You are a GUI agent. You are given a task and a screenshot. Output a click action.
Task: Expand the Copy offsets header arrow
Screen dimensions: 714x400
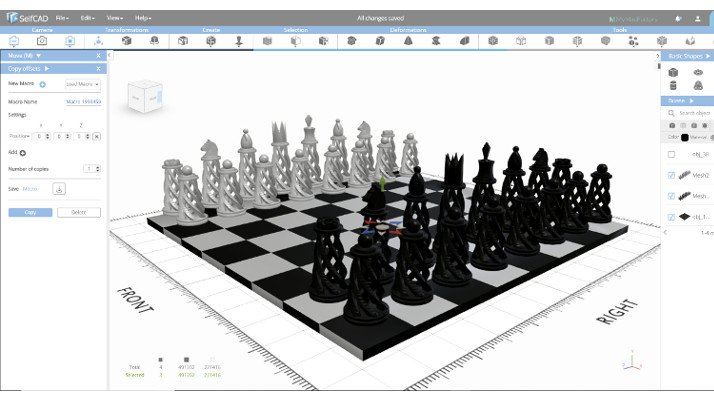click(x=47, y=68)
